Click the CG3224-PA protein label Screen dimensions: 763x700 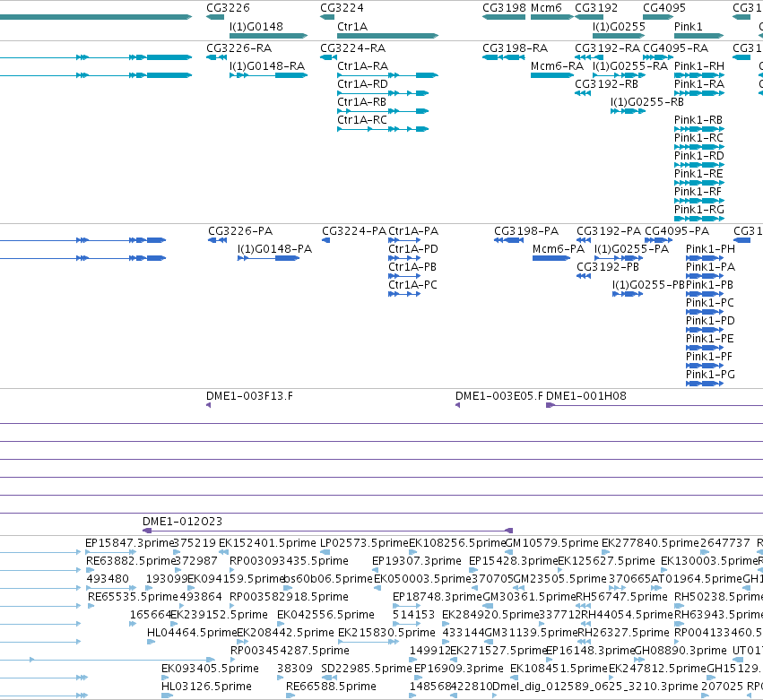354,231
